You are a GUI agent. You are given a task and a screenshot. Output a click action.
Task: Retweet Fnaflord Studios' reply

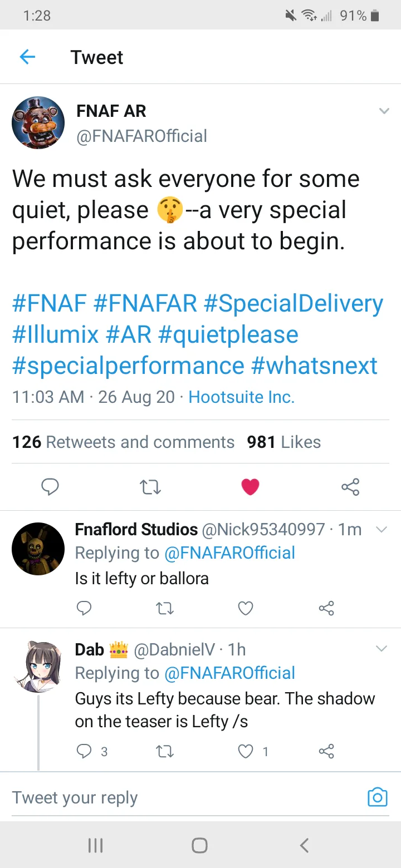click(164, 609)
